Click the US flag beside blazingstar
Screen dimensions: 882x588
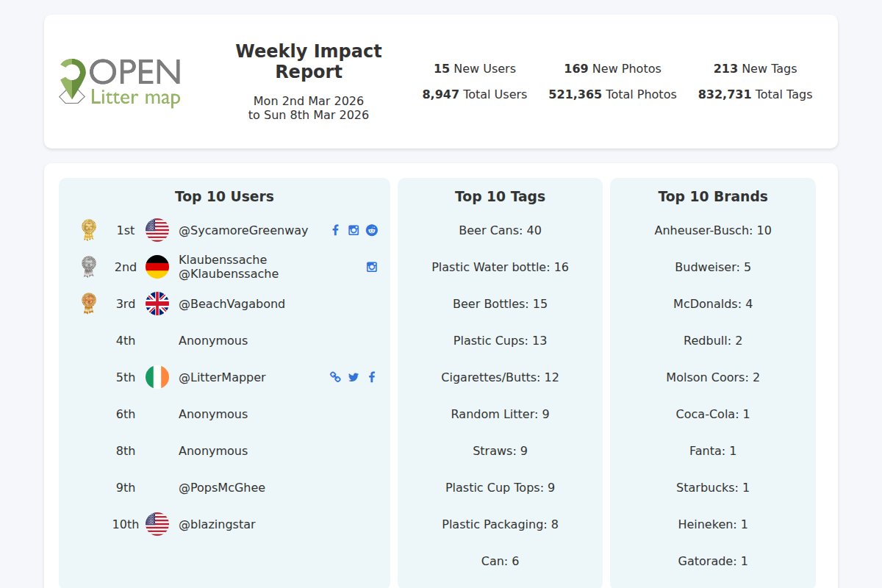click(157, 524)
